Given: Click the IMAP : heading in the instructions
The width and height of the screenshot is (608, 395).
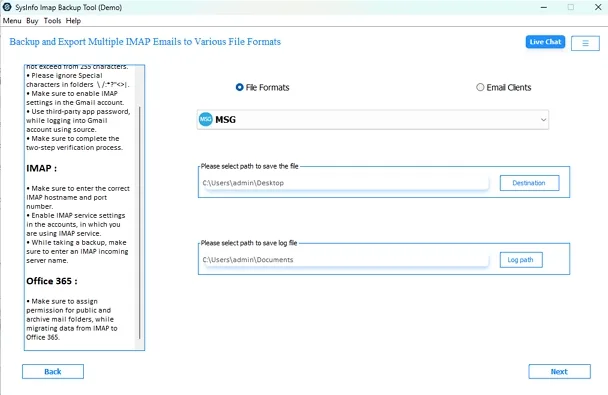Looking at the screenshot, I should tap(41, 168).
